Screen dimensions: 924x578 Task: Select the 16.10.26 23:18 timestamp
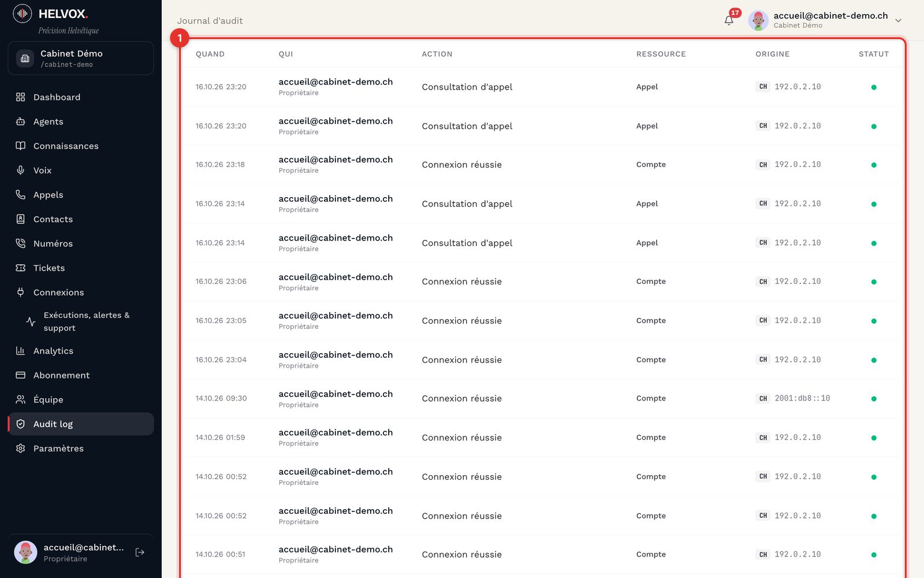coord(220,165)
